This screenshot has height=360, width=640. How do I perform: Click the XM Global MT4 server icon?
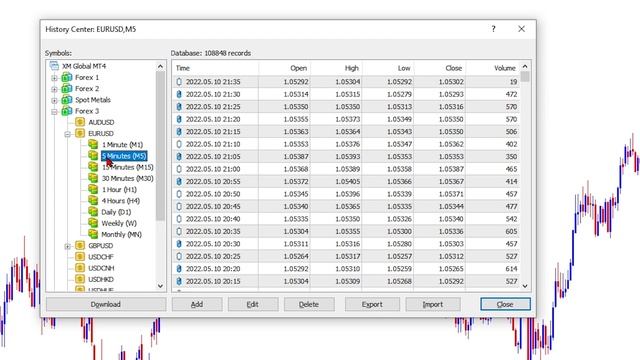[54, 66]
